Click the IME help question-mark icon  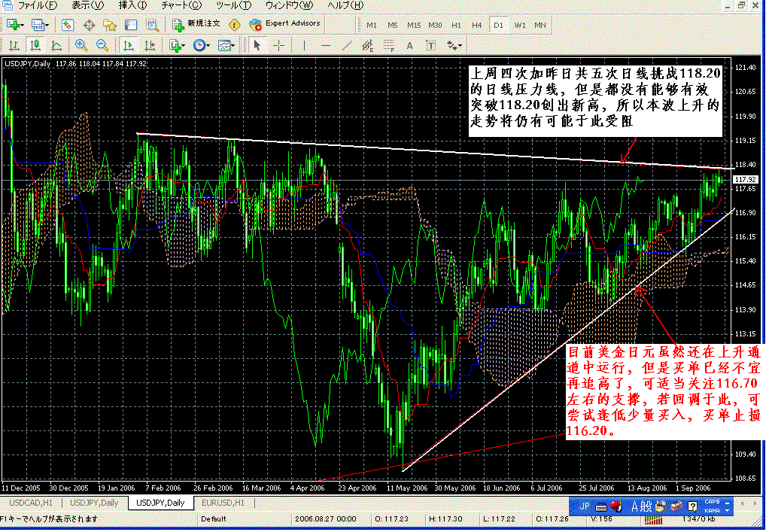(692, 506)
